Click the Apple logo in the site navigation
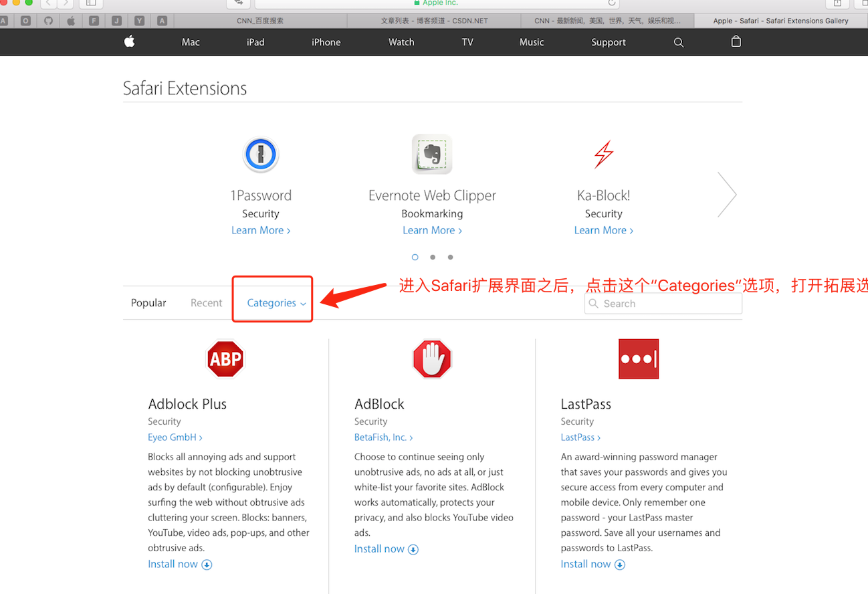Image resolution: width=868 pixels, height=594 pixels. coord(129,41)
